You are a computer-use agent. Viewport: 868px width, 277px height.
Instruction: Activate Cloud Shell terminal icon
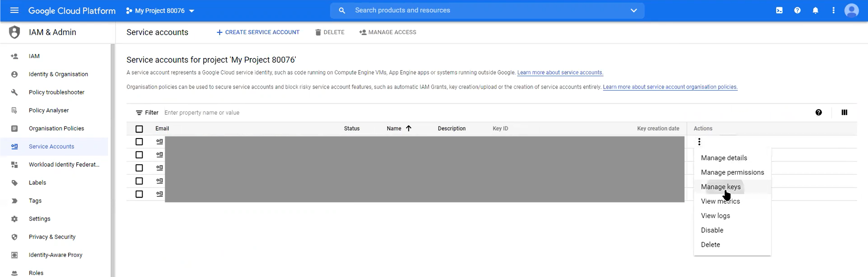[779, 10]
